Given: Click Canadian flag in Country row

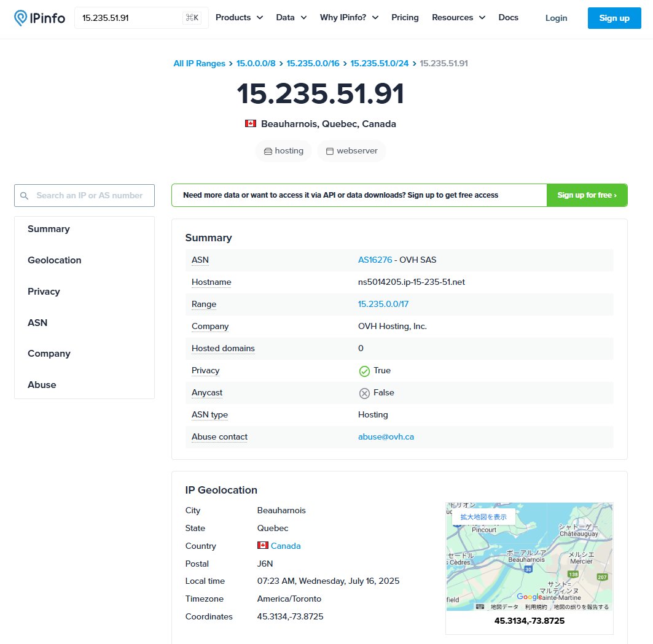Looking at the screenshot, I should click(263, 545).
